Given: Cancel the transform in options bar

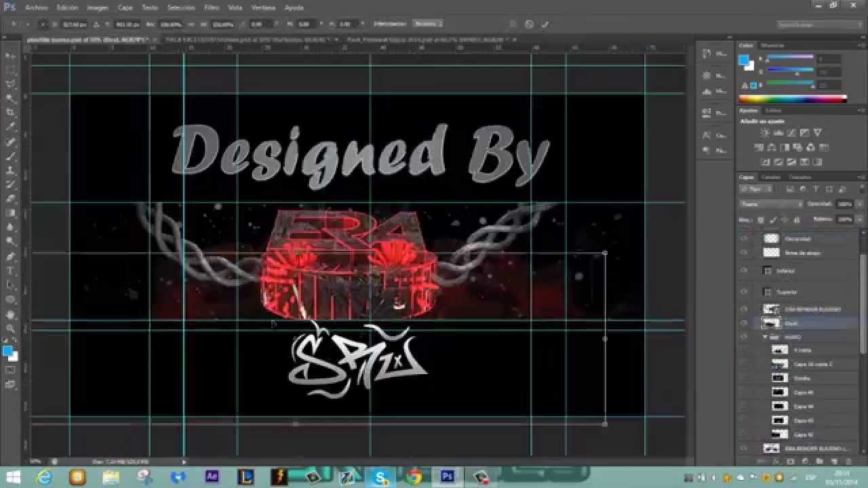Looking at the screenshot, I should pyautogui.click(x=529, y=24).
